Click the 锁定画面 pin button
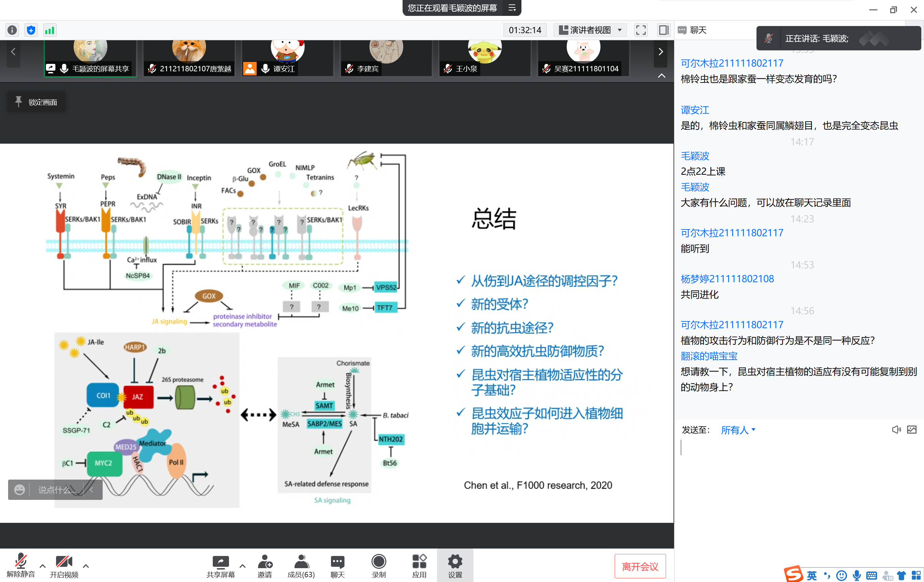This screenshot has height=582, width=924. point(36,102)
